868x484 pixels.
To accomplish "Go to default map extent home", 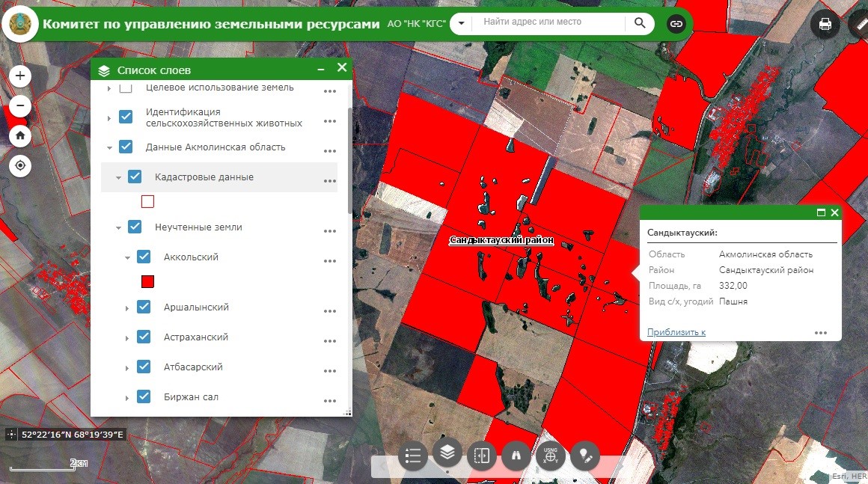I will coord(20,135).
